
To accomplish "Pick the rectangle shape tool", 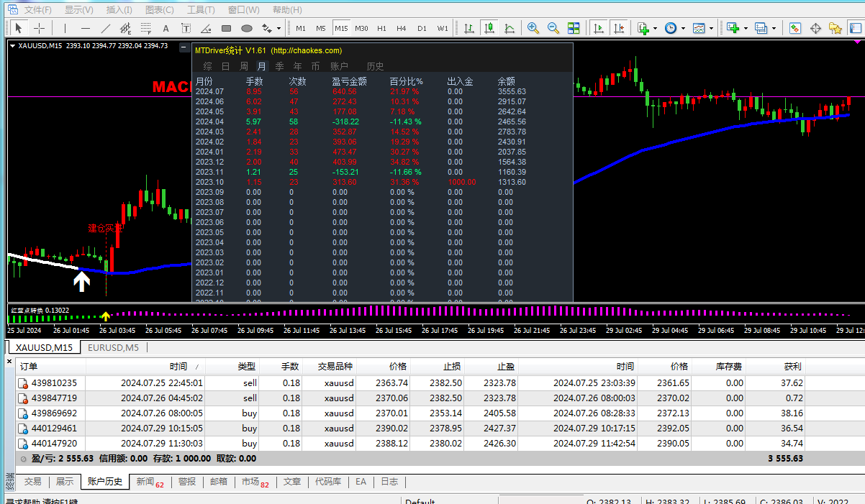I will pos(227,28).
